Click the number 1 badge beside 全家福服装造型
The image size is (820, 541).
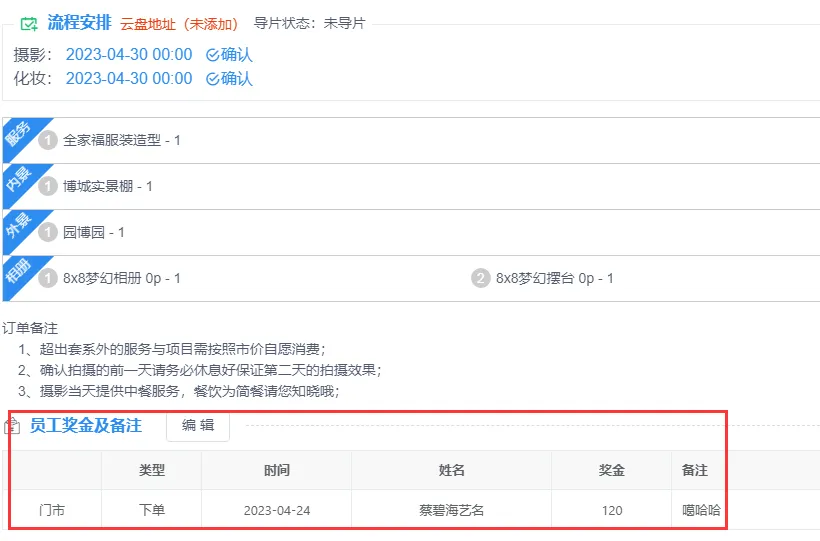point(48,141)
